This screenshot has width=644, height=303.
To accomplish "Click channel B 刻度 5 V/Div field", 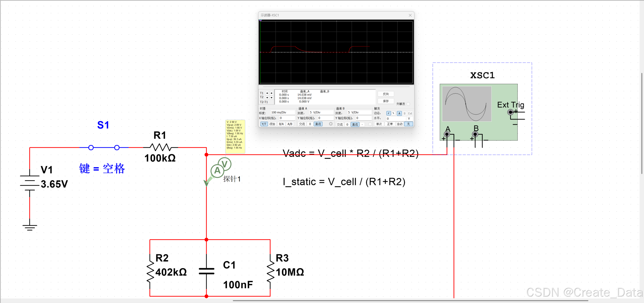I will point(359,112).
